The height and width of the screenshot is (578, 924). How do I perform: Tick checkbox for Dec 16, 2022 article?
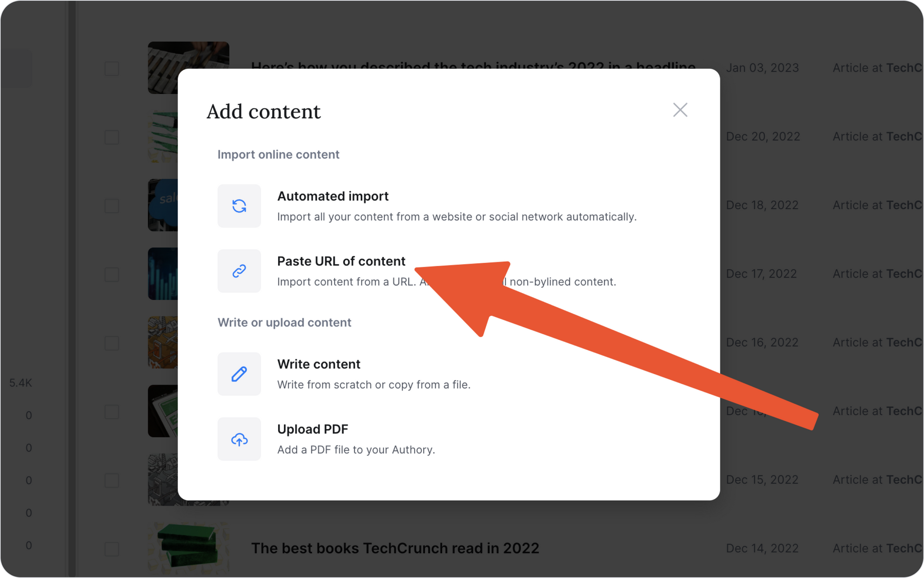[112, 343]
